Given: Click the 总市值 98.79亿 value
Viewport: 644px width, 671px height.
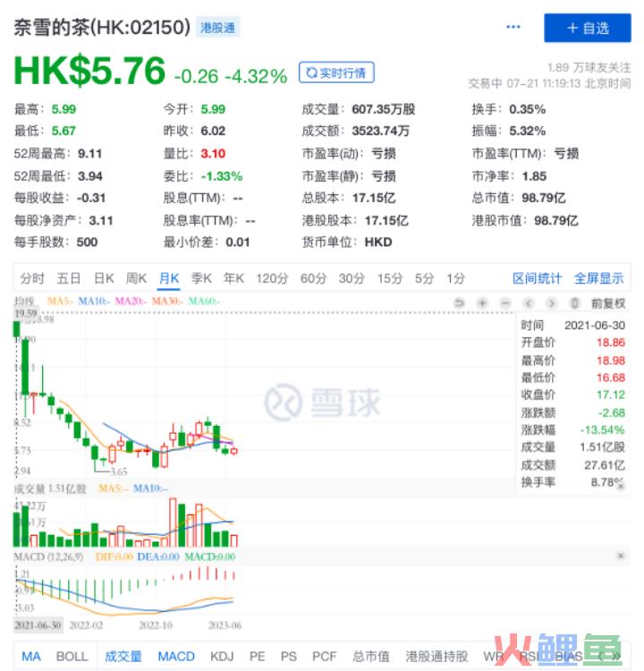Looking at the screenshot, I should tap(544, 198).
